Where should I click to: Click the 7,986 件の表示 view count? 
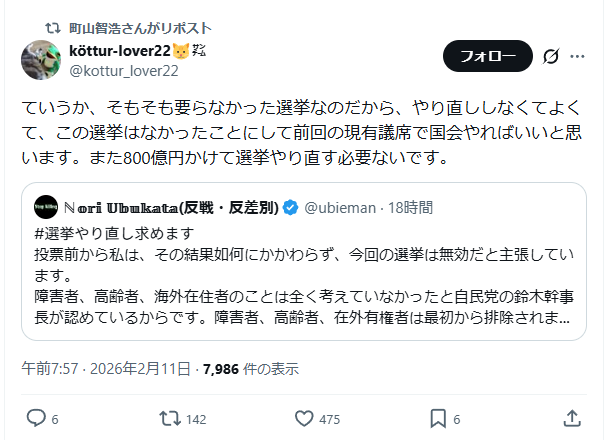click(250, 368)
